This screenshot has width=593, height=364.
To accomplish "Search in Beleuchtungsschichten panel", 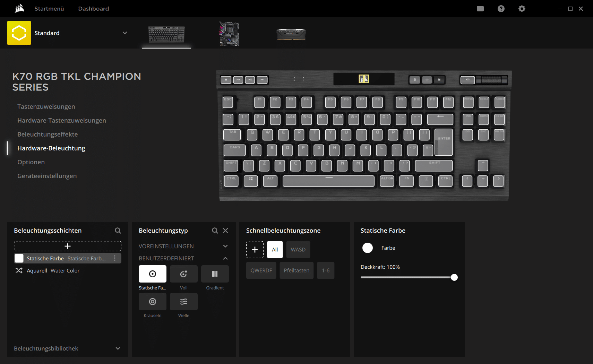I will [x=118, y=231].
